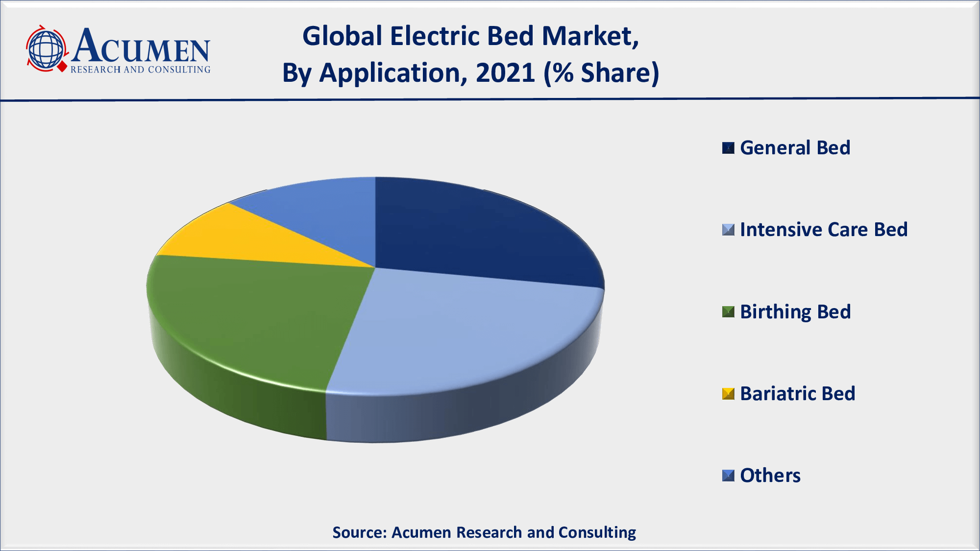Image resolution: width=980 pixels, height=551 pixels.
Task: Click the ACUMEN wordmark text
Action: click(141, 45)
